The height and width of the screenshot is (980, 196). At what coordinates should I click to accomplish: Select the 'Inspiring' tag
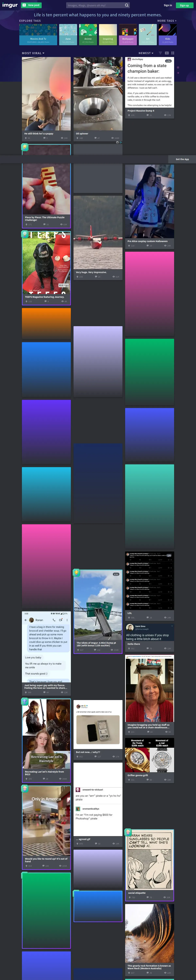pyautogui.click(x=108, y=35)
